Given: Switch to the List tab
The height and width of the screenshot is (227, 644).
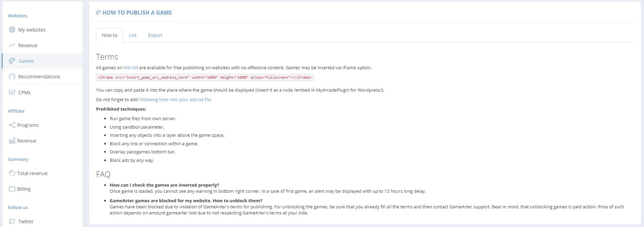Looking at the screenshot, I should pos(133,35).
